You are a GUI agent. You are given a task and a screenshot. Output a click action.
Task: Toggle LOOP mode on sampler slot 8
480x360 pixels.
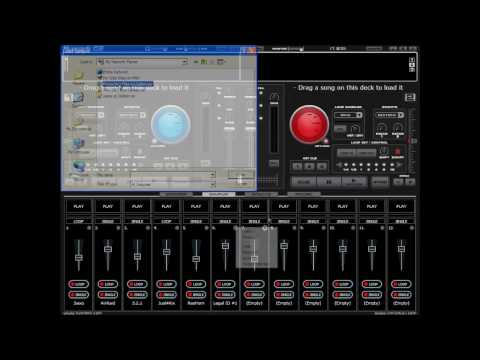click(284, 284)
